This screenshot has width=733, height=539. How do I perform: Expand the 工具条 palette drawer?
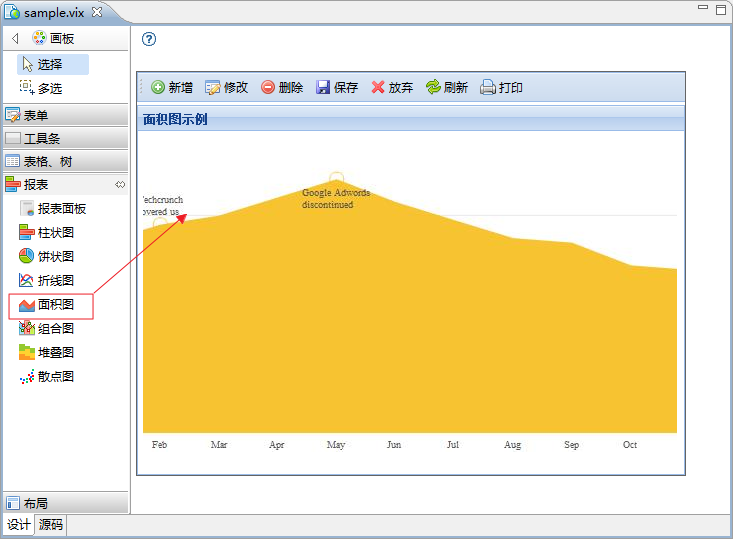tap(65, 138)
